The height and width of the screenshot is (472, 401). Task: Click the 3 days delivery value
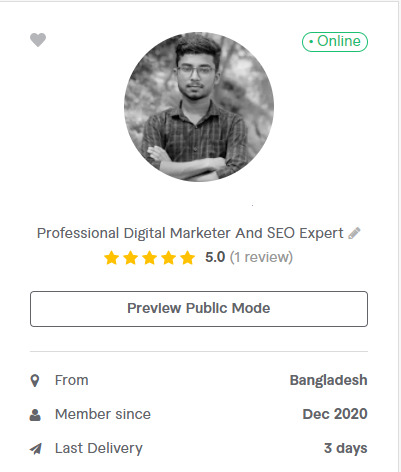coord(346,448)
